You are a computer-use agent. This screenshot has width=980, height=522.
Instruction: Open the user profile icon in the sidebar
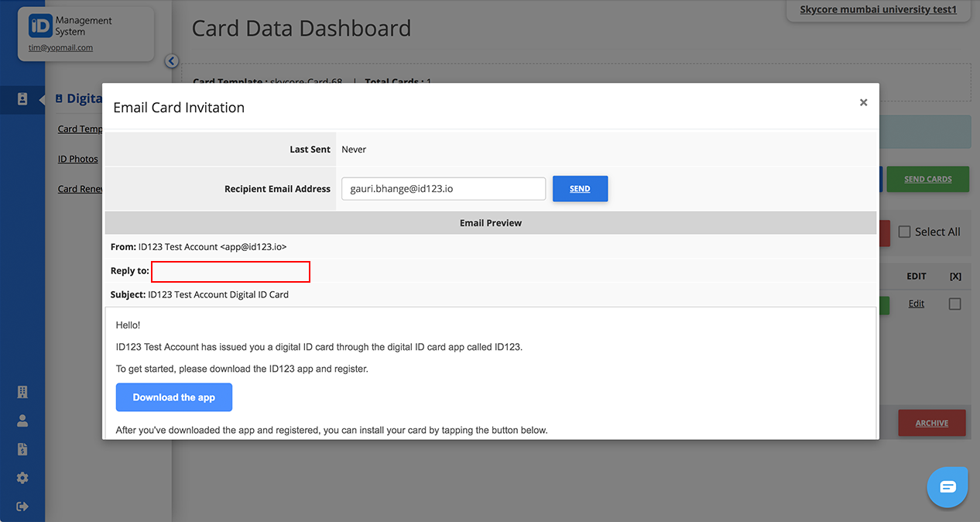22,421
